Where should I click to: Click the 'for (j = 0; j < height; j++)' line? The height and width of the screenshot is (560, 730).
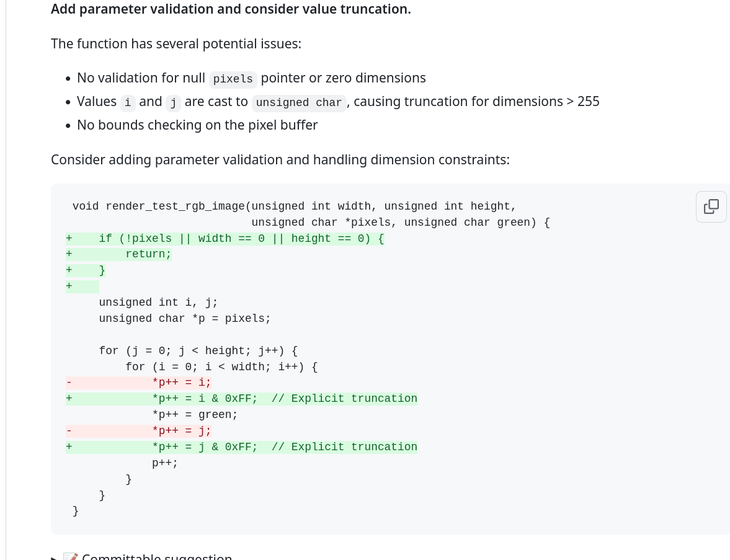[198, 351]
